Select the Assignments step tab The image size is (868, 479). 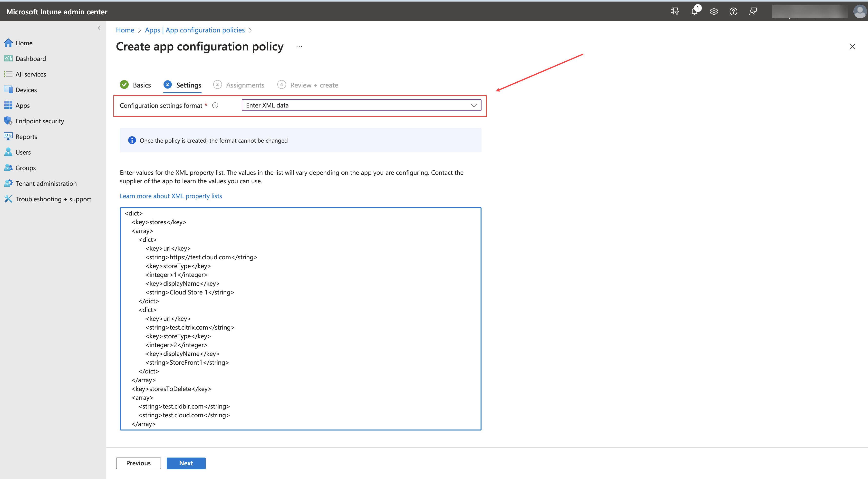245,85
